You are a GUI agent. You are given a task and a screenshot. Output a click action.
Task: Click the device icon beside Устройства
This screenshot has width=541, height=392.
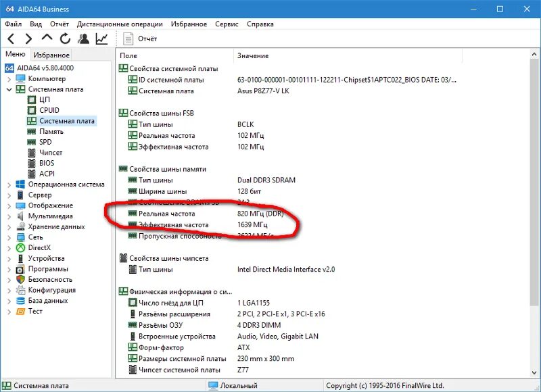click(x=20, y=258)
